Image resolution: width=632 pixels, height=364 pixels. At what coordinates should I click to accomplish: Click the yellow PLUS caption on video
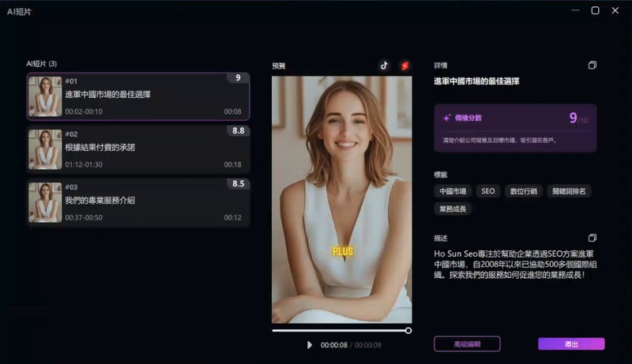(343, 252)
